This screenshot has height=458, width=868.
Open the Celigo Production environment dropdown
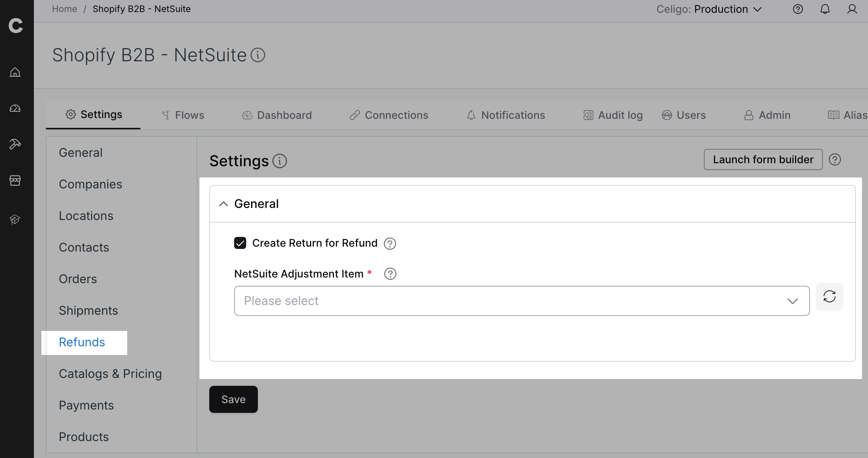coord(709,9)
